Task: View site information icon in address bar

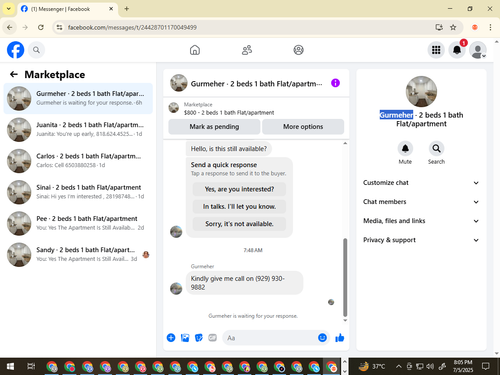Action: (x=59, y=27)
